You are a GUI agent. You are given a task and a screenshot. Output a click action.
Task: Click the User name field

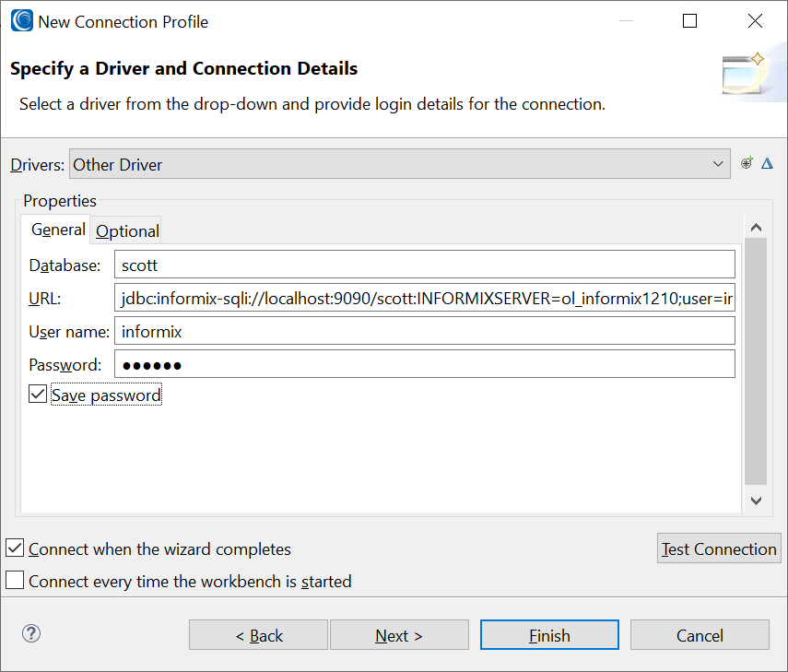click(425, 331)
